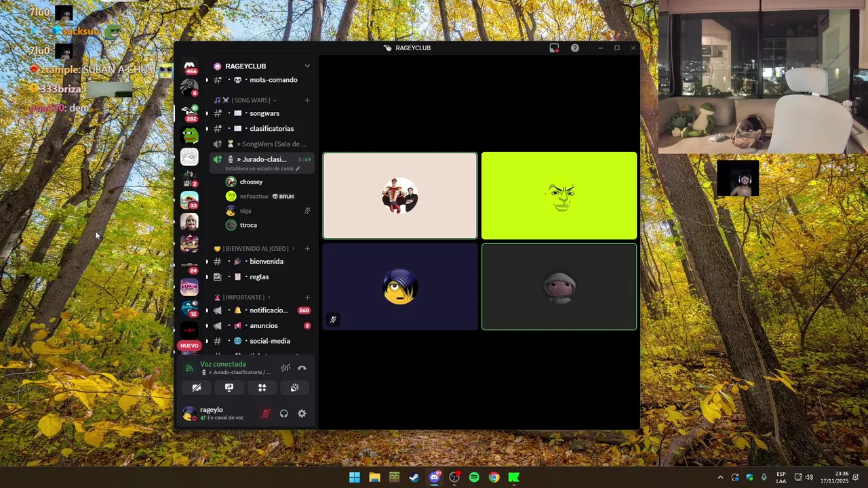Open Google Chrome from taskbar
Image resolution: width=868 pixels, height=488 pixels.
(494, 477)
